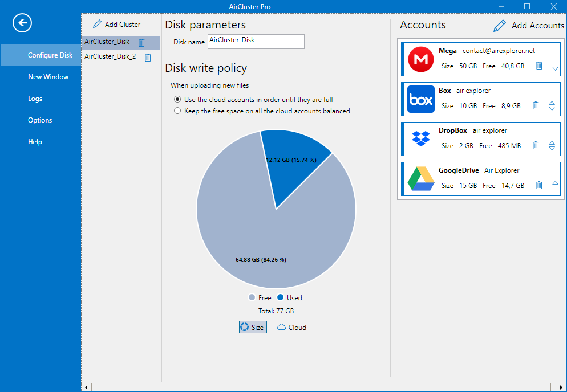Move the Box account up one position

click(x=552, y=103)
